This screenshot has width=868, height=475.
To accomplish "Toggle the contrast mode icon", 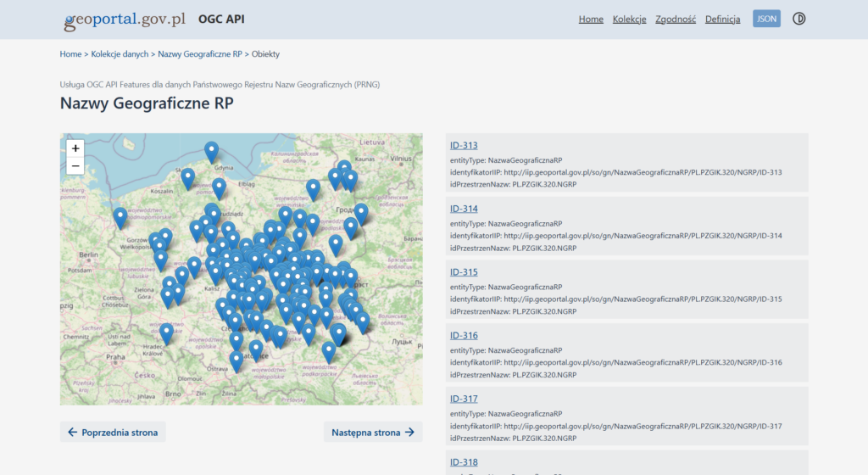I will [798, 19].
